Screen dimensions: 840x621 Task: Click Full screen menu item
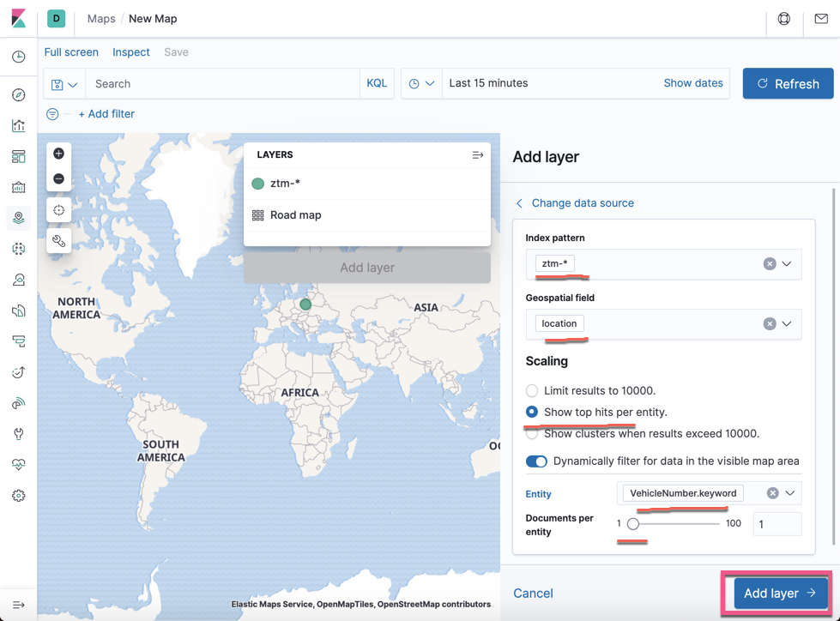pos(71,52)
